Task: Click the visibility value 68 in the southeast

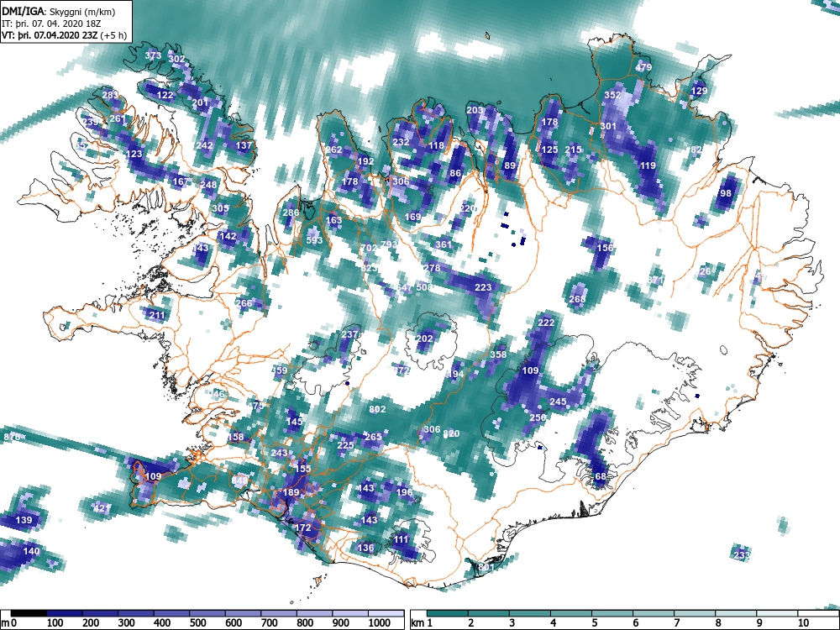Action: pos(601,476)
